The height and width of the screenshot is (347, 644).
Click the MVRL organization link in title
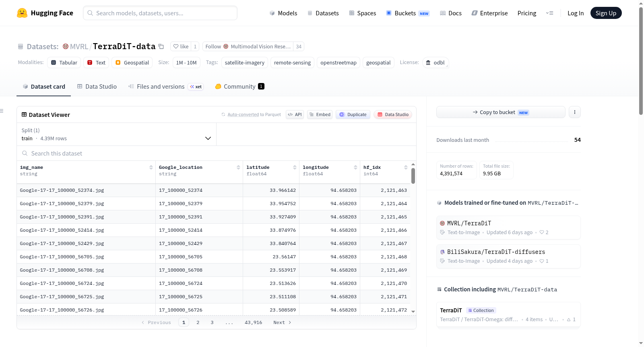(x=79, y=46)
